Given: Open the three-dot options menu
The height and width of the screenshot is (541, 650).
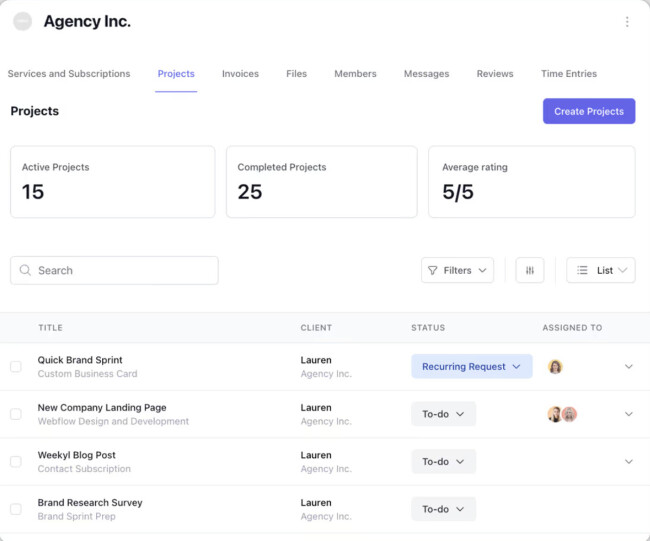Looking at the screenshot, I should click(x=627, y=22).
